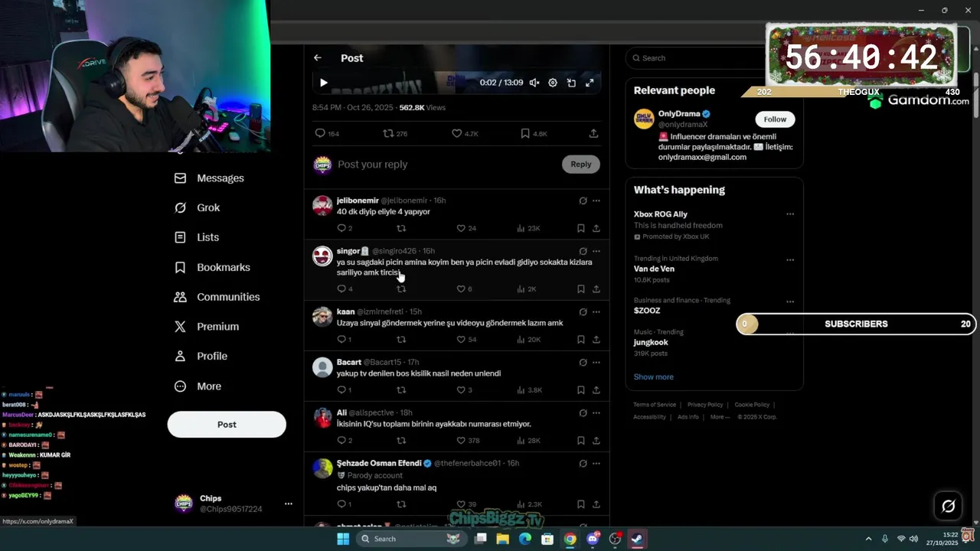
Task: Click the Reply button
Action: click(581, 164)
